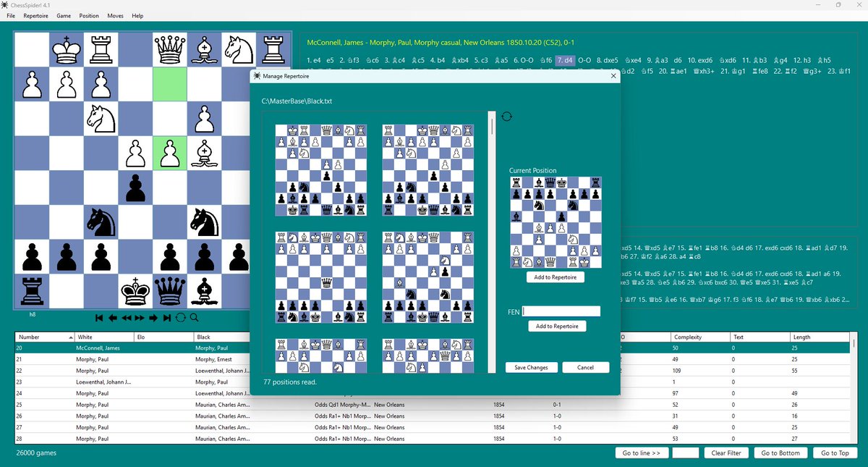The width and height of the screenshot is (868, 467).
Task: Step back one move with the left arrow
Action: tap(113, 317)
